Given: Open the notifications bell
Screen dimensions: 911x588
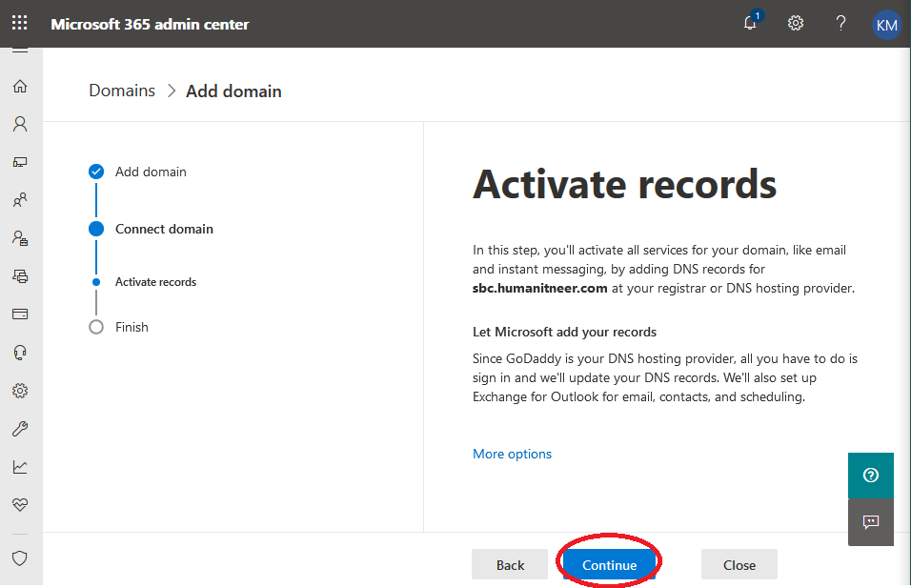Looking at the screenshot, I should (x=750, y=23).
